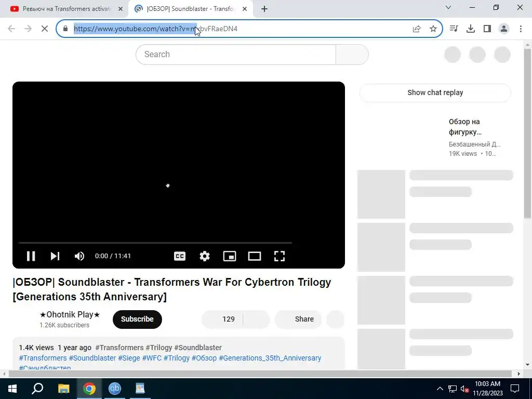
Task: Open a new browser tab
Action: [x=264, y=9]
